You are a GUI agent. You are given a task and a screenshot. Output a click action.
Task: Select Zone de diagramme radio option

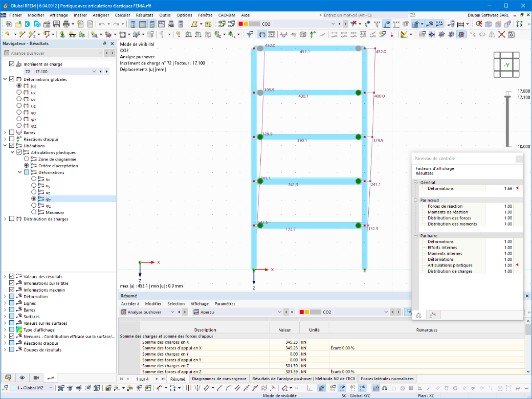(x=27, y=159)
